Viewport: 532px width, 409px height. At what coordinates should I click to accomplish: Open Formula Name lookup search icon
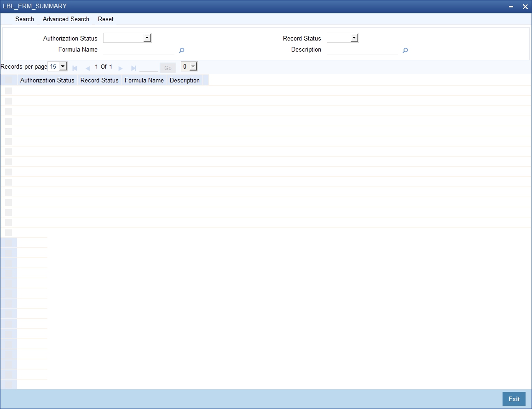(181, 50)
